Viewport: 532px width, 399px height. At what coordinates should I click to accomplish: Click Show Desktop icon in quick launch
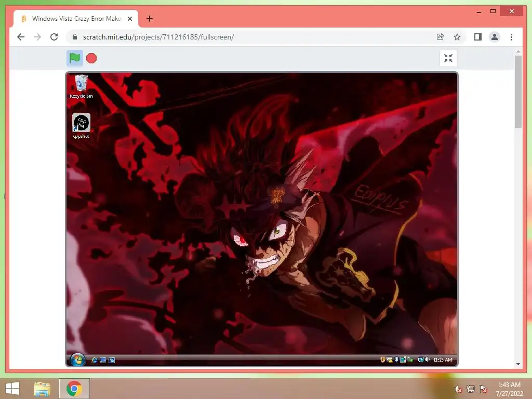[x=103, y=360]
